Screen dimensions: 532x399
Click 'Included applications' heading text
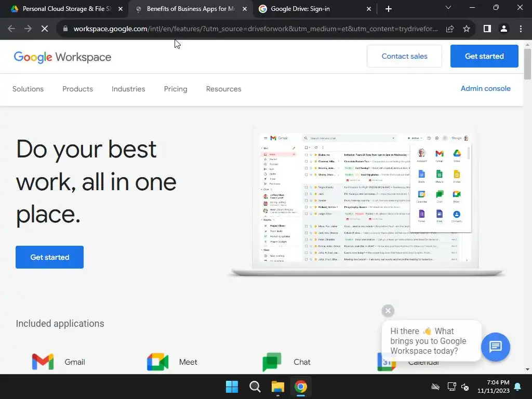click(60, 324)
